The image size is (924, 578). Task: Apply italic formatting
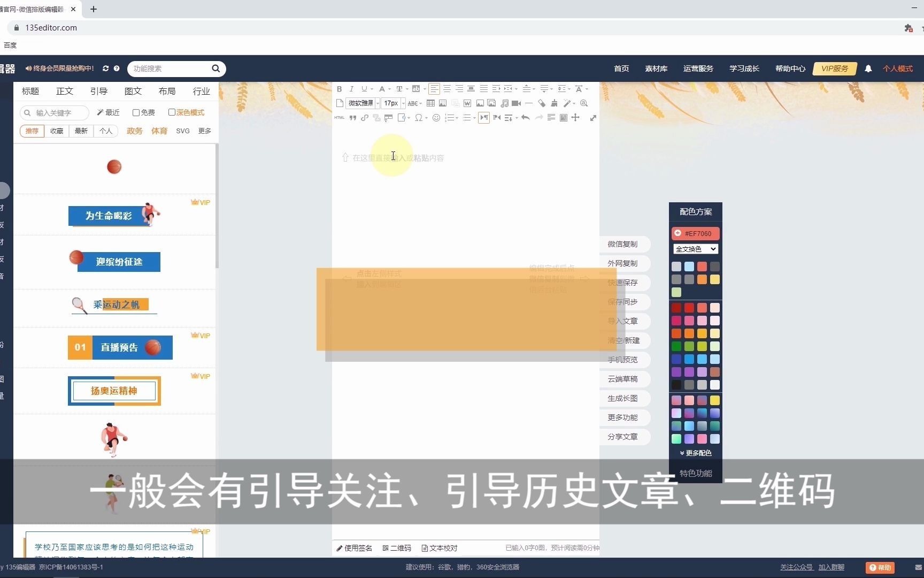[x=351, y=89]
